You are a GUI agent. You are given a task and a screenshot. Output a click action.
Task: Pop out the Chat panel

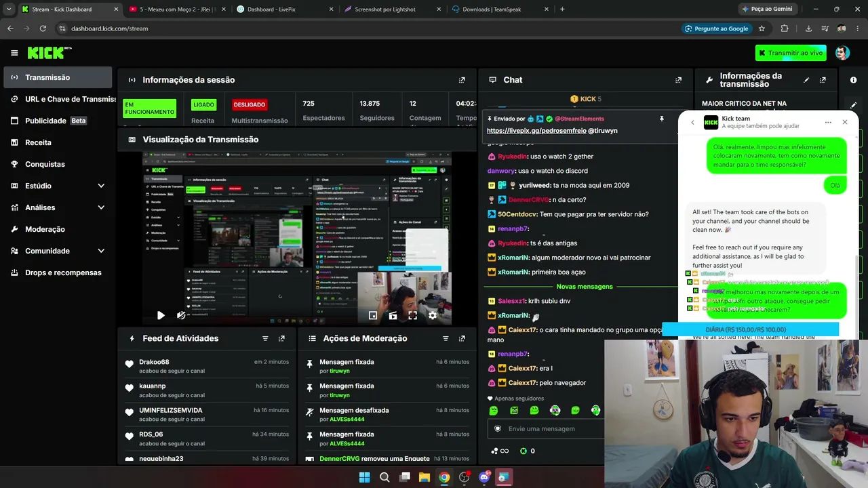pos(678,80)
